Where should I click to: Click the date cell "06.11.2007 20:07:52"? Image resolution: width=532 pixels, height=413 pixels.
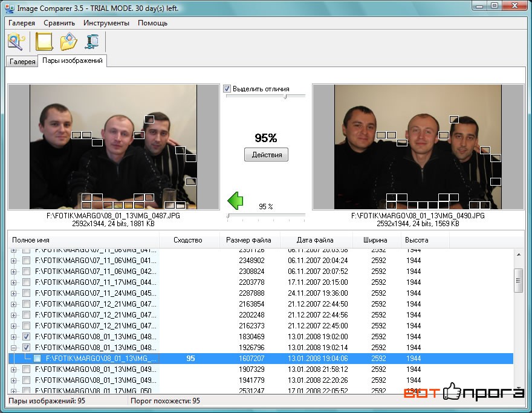tap(317, 272)
